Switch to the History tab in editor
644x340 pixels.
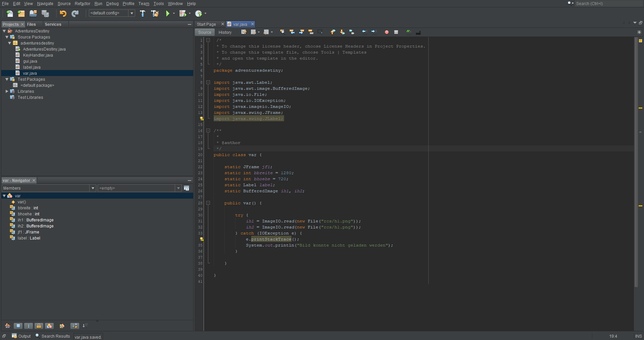click(x=225, y=32)
